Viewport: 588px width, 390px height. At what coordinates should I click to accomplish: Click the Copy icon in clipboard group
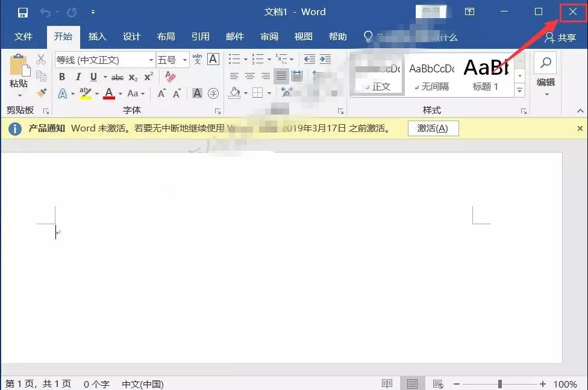coord(41,76)
